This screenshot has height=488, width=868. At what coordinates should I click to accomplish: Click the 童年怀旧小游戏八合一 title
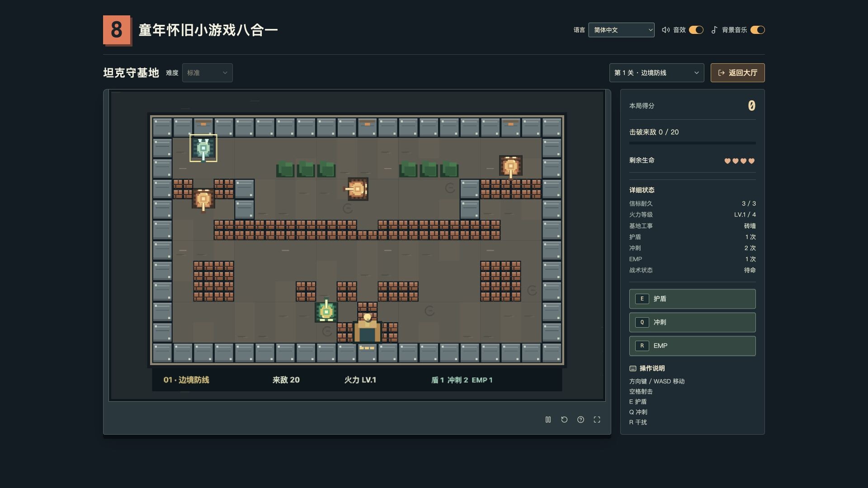[x=208, y=30]
